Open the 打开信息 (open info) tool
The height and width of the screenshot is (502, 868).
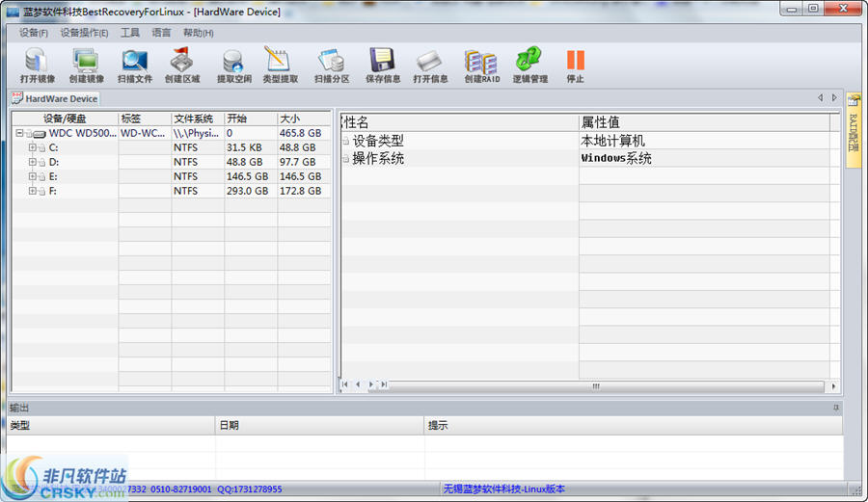430,66
